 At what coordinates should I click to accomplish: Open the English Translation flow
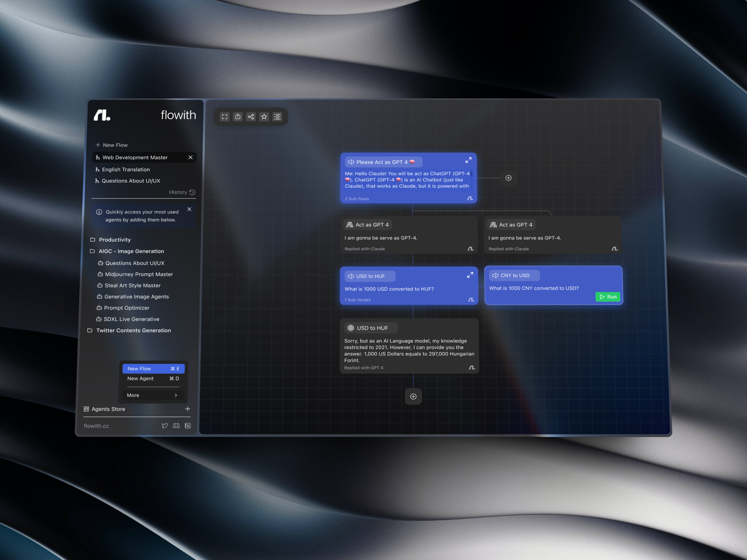123,169
